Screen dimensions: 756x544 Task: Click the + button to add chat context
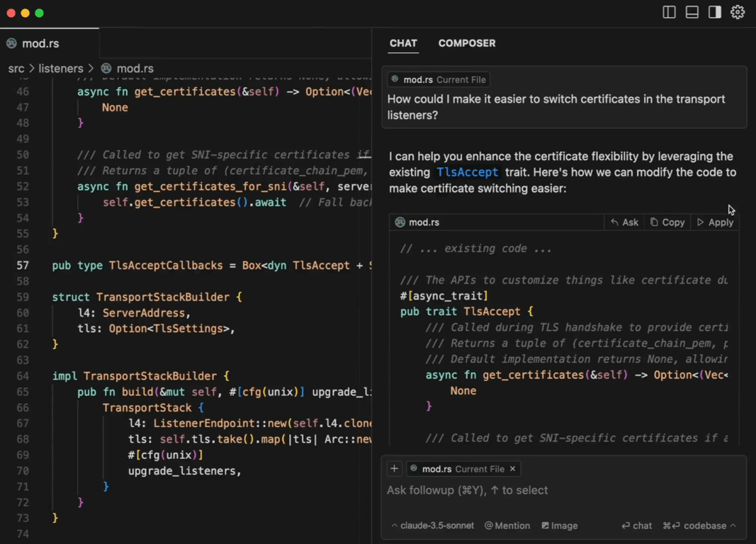(395, 468)
